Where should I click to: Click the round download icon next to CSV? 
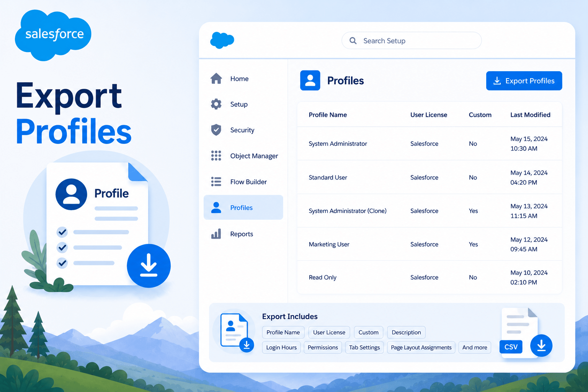[541, 346]
